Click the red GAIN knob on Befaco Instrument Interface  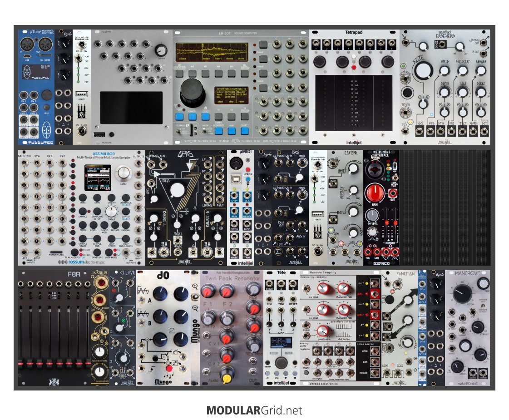click(375, 194)
